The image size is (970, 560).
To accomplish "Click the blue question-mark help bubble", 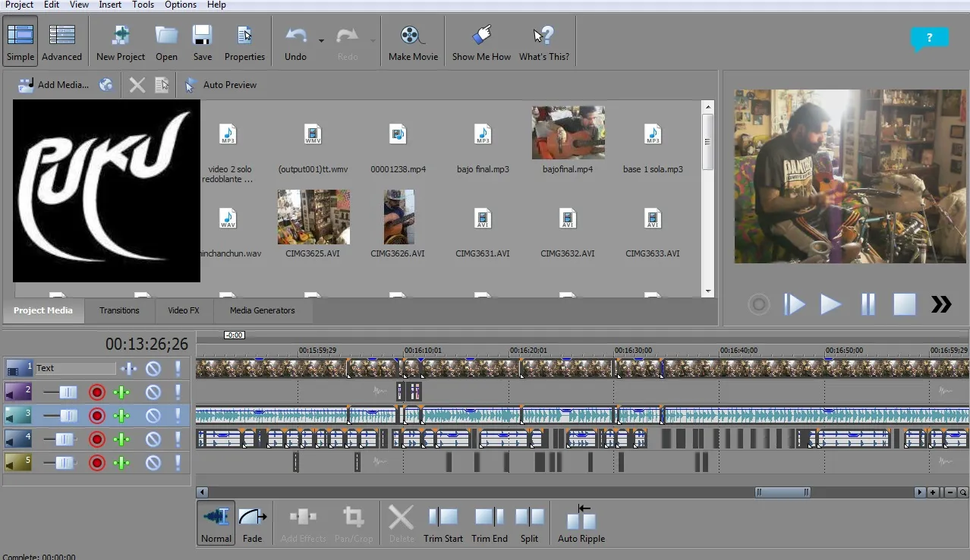I will point(929,38).
